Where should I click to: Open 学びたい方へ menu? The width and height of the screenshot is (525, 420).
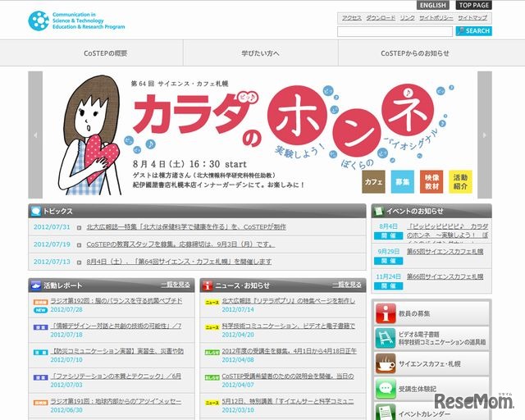(x=261, y=53)
